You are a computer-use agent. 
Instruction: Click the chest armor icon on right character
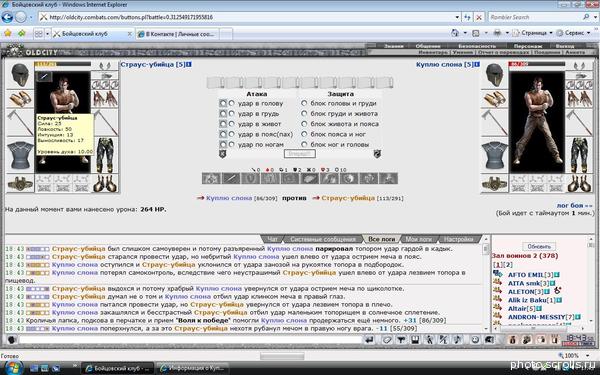tap(494, 155)
